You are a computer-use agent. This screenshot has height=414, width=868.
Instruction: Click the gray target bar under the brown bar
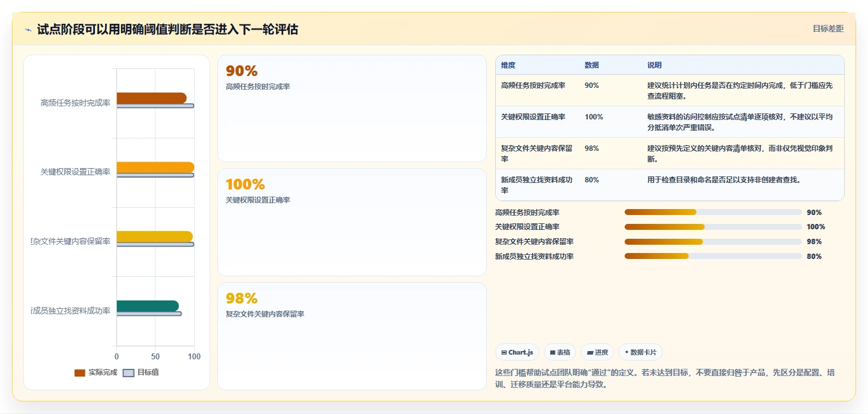(155, 106)
